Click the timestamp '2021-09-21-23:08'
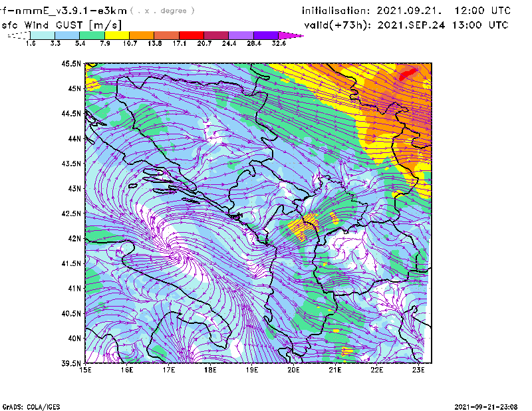The height and width of the screenshot is (411, 532). point(486,407)
